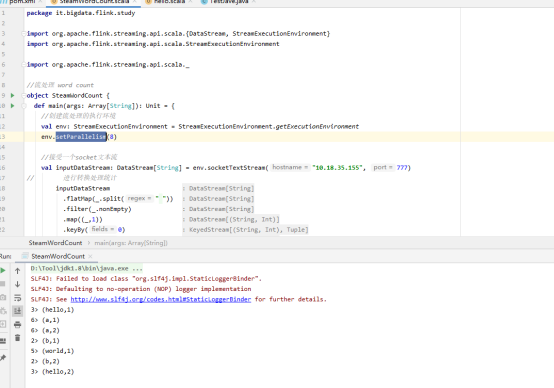Click the getExecutionEnvironment call

pyautogui.click(x=317, y=127)
